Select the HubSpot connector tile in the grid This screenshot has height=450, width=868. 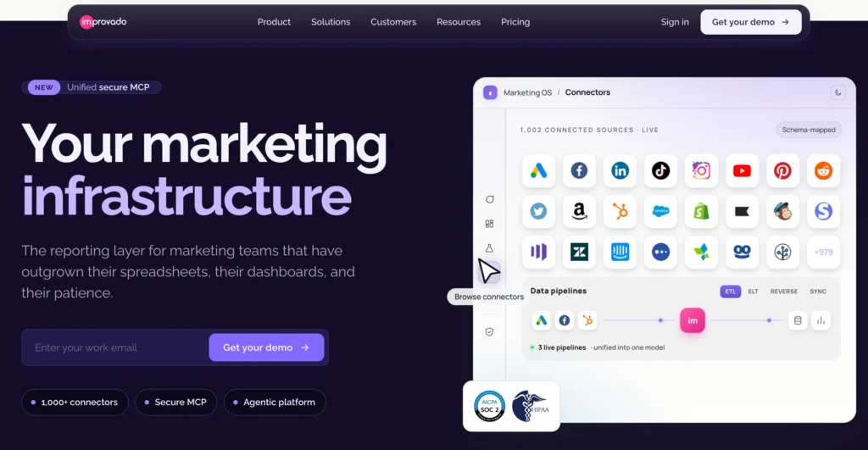(620, 211)
